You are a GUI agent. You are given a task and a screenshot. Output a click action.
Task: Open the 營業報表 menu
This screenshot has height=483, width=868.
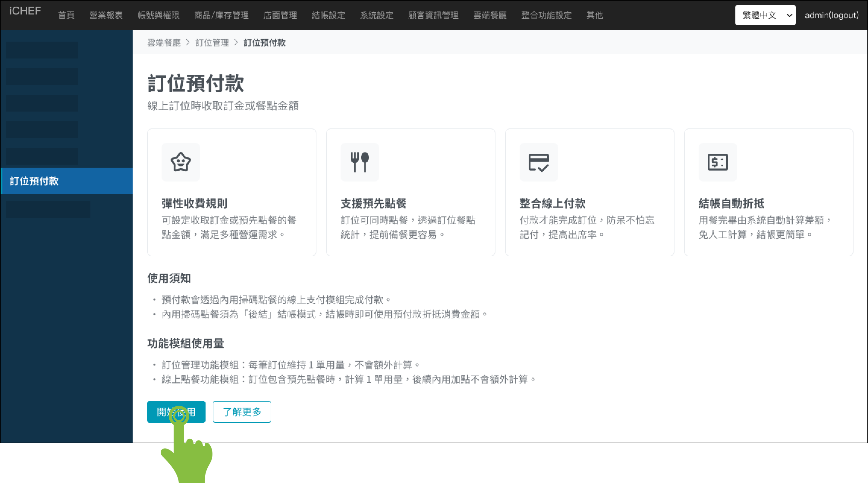[106, 15]
